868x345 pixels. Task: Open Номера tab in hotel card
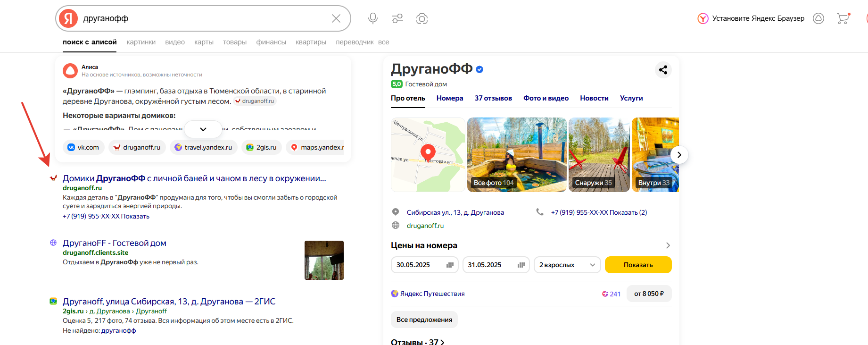450,98
